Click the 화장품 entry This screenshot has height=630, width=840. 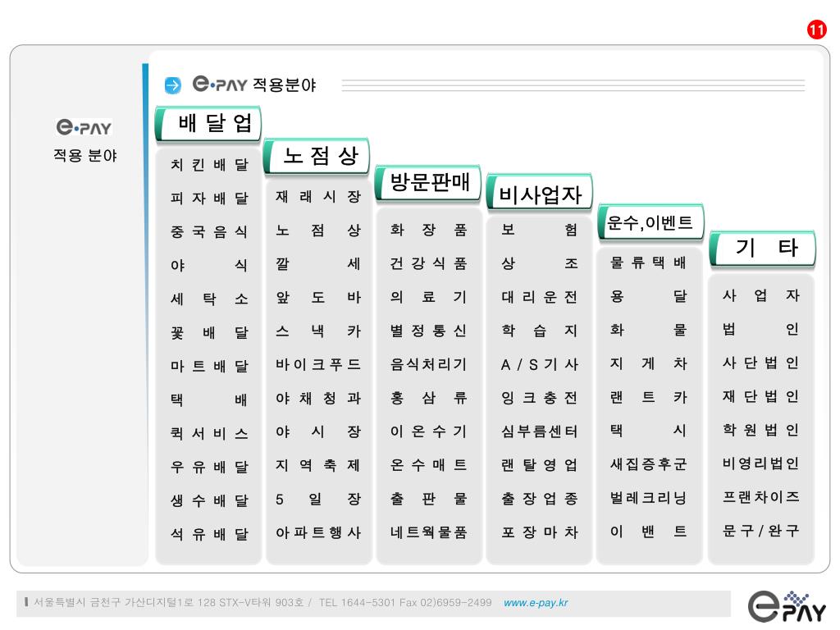[x=428, y=230]
